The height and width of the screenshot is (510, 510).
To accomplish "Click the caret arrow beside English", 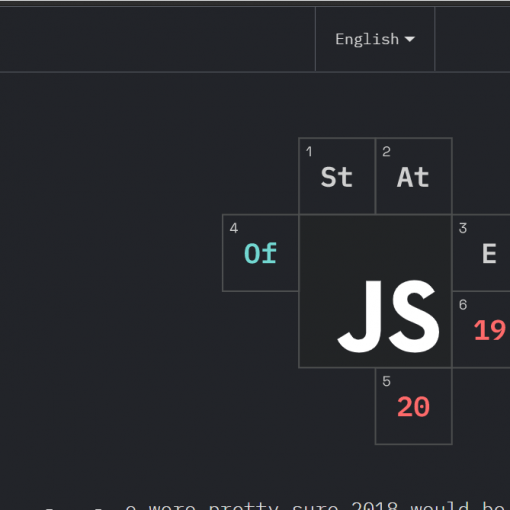I will [x=410, y=39].
